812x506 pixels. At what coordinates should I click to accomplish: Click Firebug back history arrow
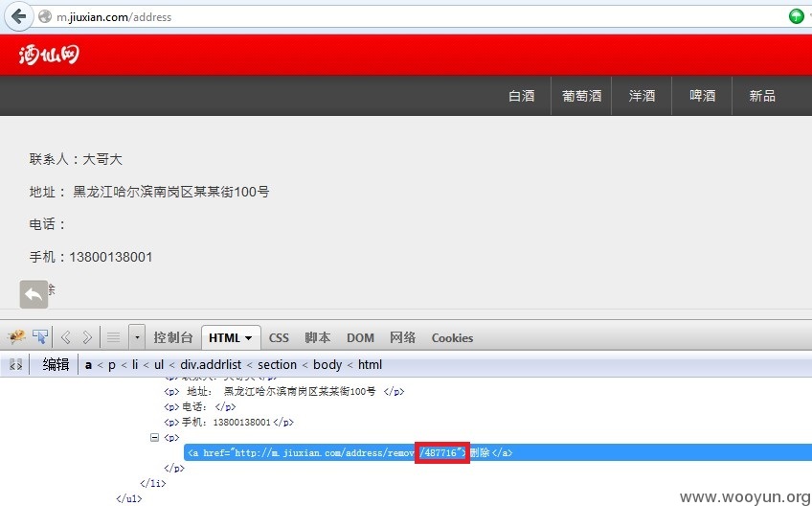tap(66, 338)
